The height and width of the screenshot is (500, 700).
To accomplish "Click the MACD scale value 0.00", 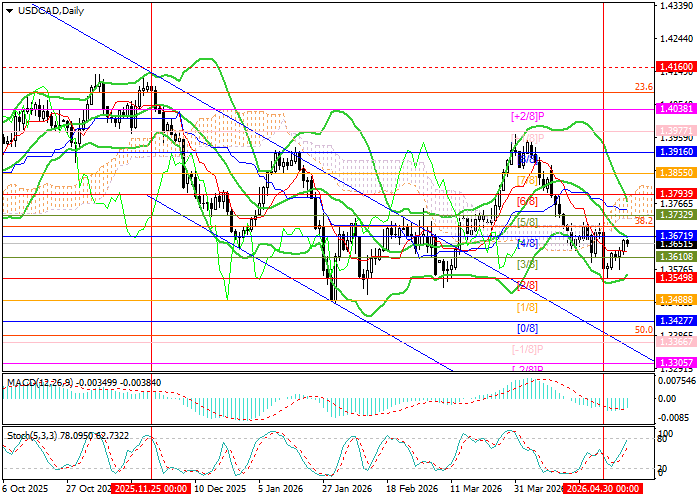I will coord(668,398).
